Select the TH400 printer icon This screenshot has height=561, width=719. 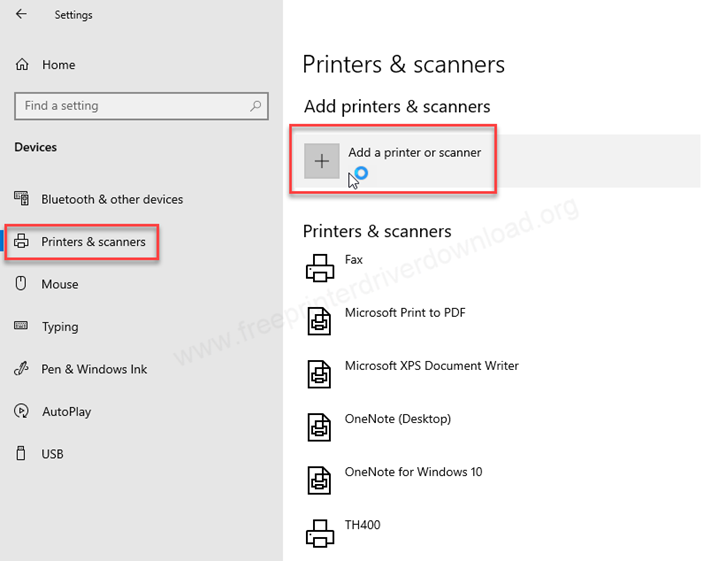pos(319,532)
